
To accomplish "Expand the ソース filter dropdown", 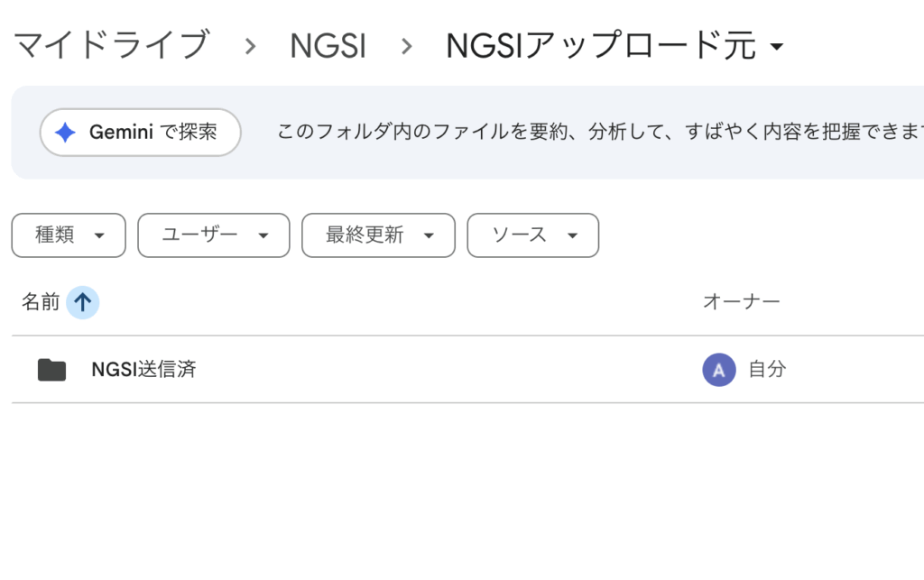I will coord(532,235).
